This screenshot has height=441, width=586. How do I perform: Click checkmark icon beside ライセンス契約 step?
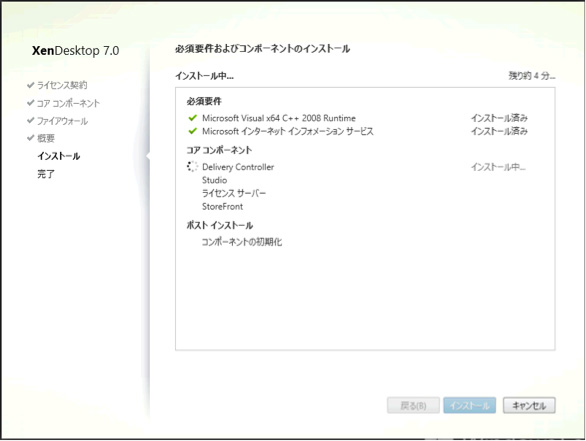(31, 85)
